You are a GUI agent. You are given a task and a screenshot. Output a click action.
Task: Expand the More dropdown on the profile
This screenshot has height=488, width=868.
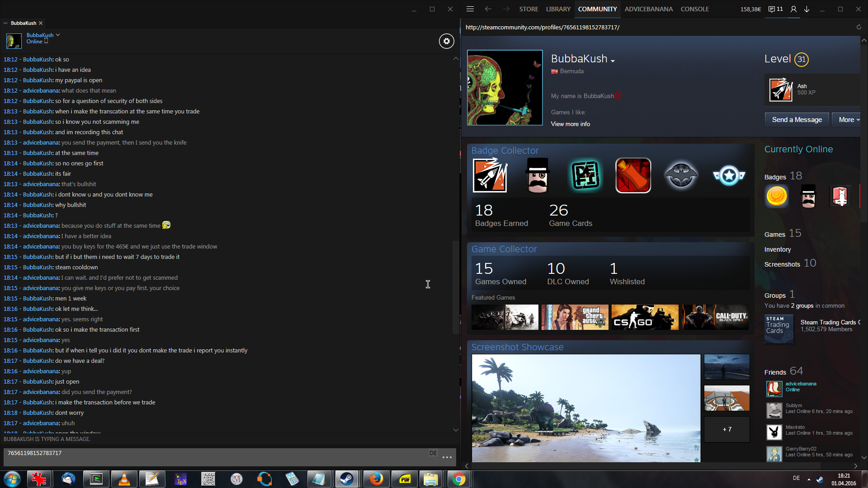coord(848,120)
